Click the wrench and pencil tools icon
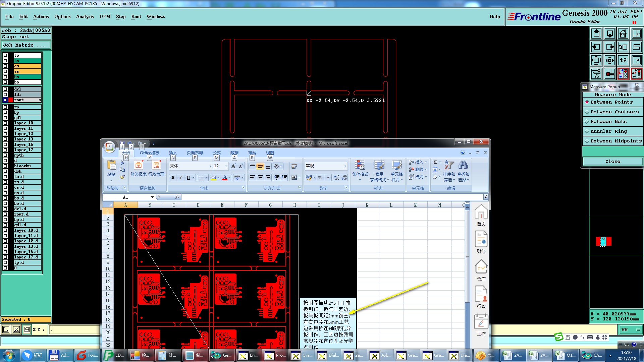Viewport: 644px width, 362px height. (596, 74)
